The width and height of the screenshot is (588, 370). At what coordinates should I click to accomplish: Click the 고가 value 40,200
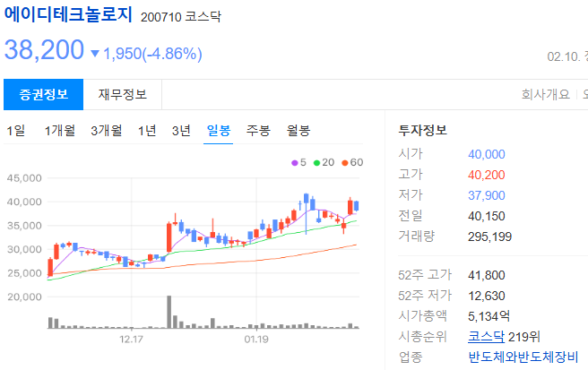[487, 175]
